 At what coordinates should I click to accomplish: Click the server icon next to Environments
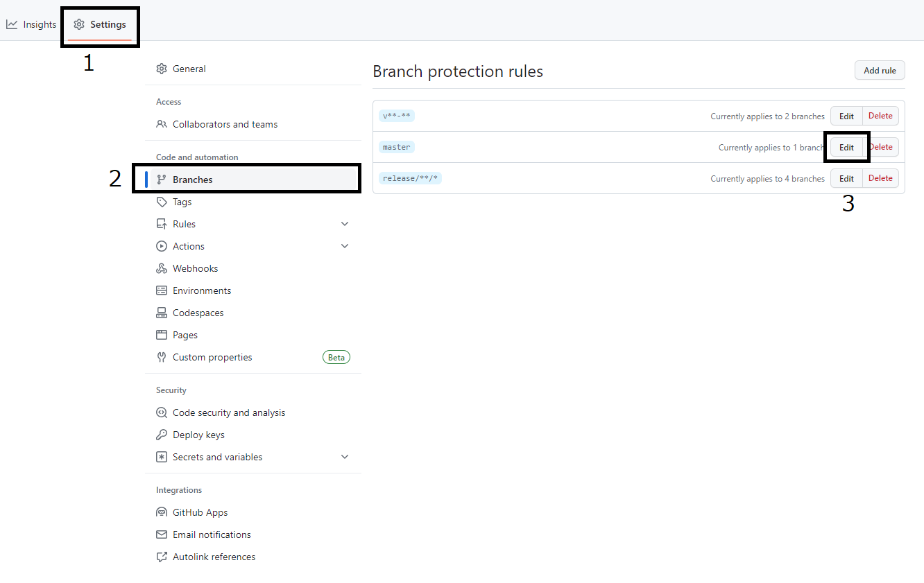click(161, 290)
